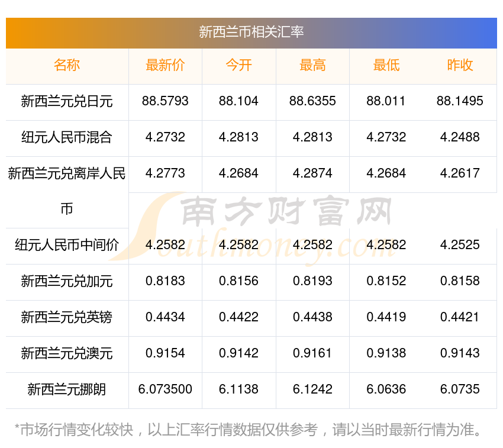The width and height of the screenshot is (503, 448).
Task: Select the 新西兰元挪朗 row name
Action: [67, 389]
